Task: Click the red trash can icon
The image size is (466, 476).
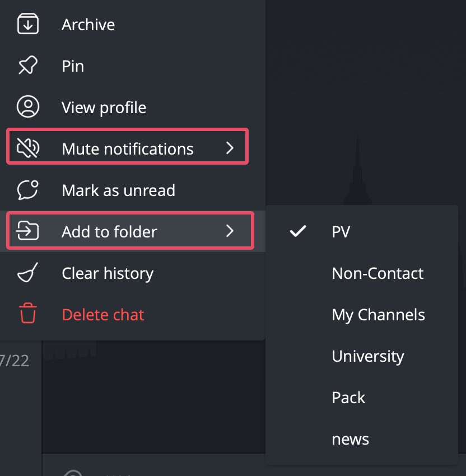Action: (27, 313)
